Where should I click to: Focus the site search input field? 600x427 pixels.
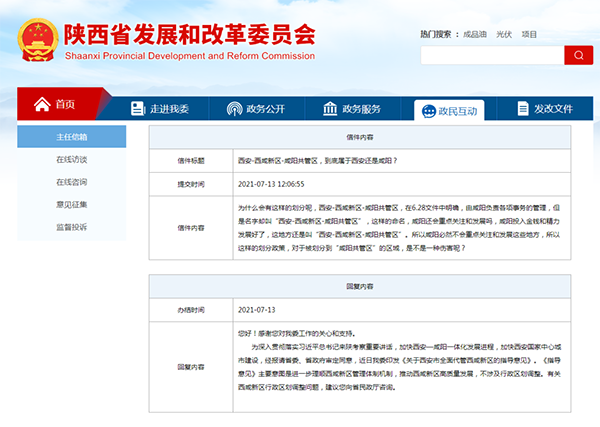[490, 55]
